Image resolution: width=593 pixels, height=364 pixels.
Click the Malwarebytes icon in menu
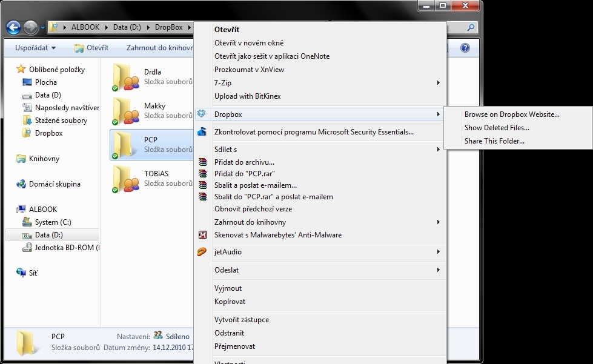point(203,235)
